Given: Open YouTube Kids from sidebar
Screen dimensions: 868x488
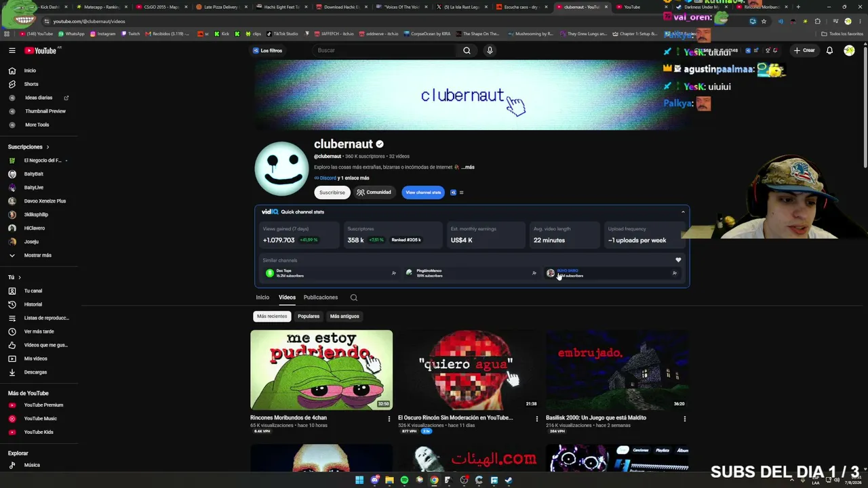Looking at the screenshot, I should (39, 432).
